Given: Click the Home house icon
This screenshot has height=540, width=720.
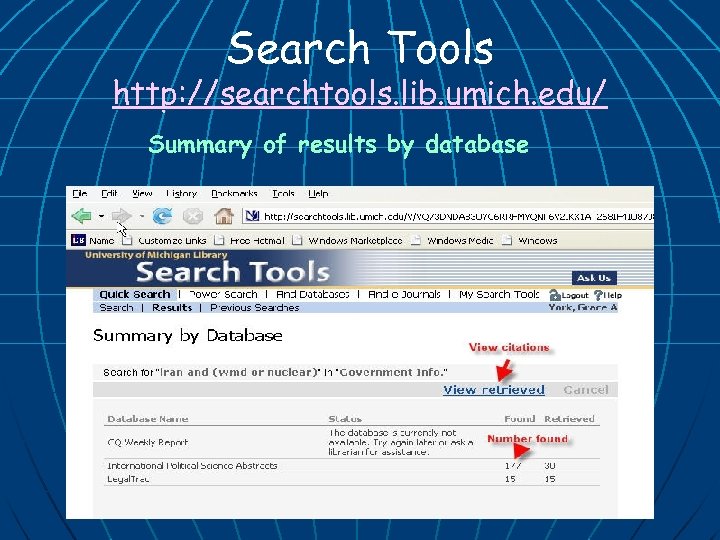Looking at the screenshot, I should pos(224,215).
